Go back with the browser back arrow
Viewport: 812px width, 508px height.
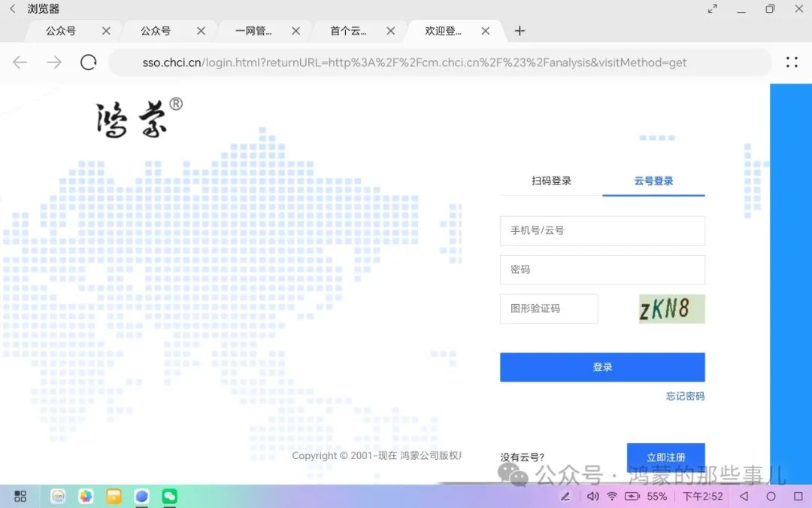click(x=20, y=62)
